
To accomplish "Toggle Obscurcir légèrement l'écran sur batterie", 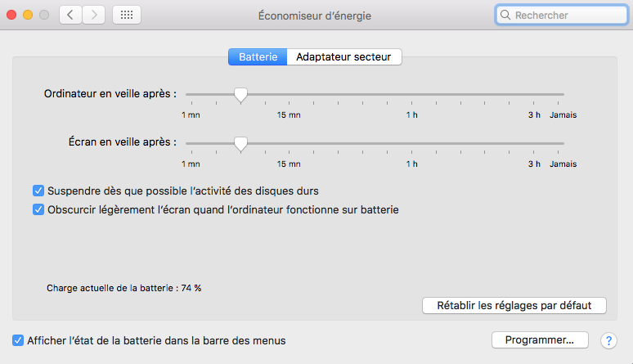I will (38, 209).
